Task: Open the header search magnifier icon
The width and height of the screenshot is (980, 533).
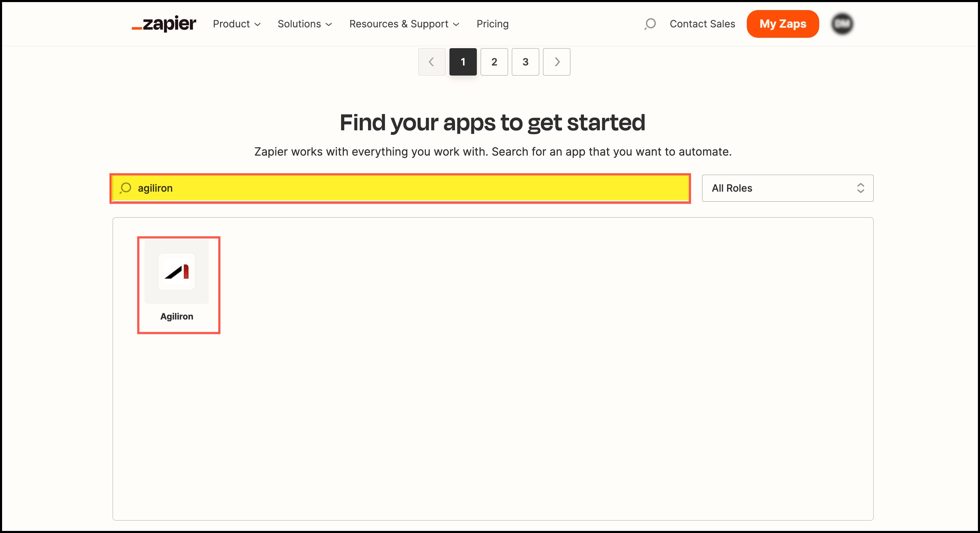Action: [x=650, y=24]
